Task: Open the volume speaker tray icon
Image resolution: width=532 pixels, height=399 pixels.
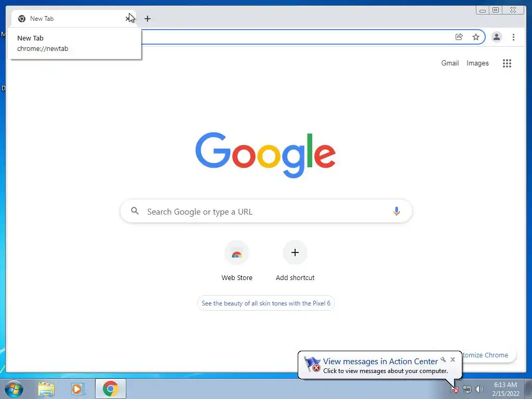Action: click(x=480, y=389)
